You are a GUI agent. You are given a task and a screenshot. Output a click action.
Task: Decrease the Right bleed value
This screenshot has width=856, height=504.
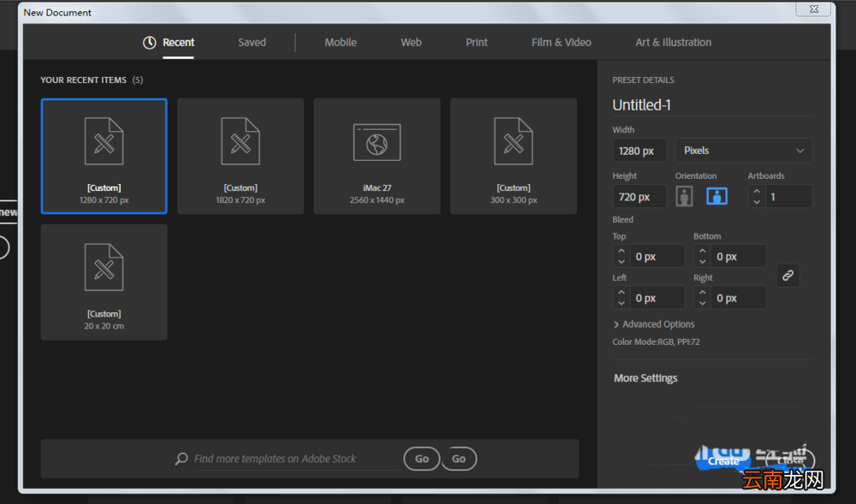703,303
